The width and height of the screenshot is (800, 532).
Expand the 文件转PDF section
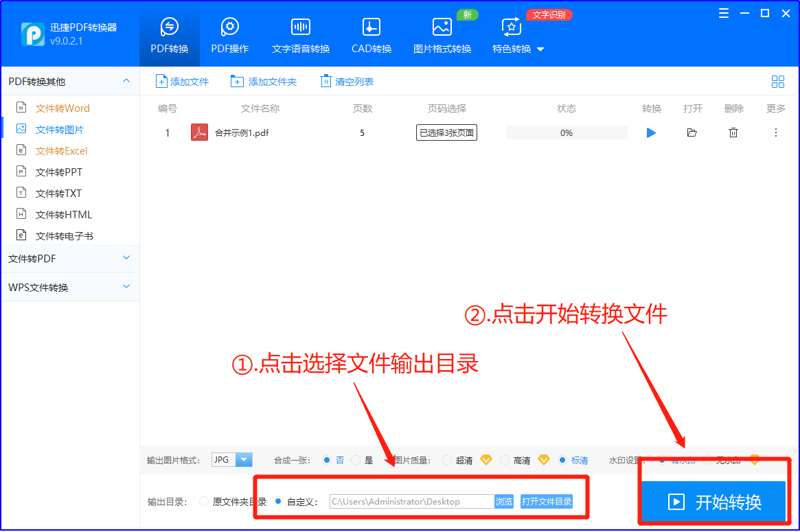click(x=70, y=258)
